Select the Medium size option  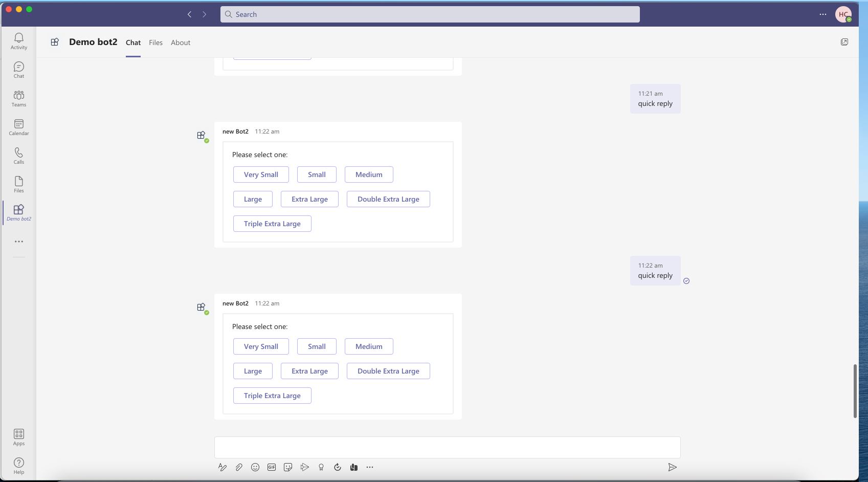tap(369, 346)
